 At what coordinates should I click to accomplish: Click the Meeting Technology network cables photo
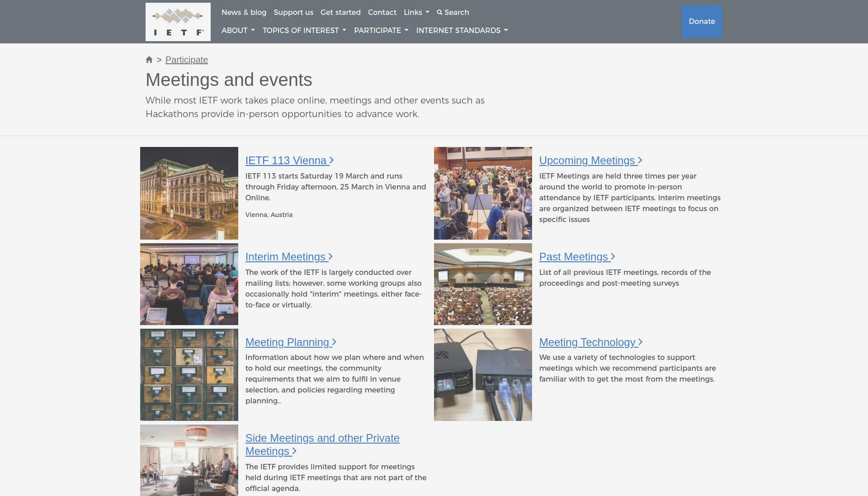(x=483, y=375)
